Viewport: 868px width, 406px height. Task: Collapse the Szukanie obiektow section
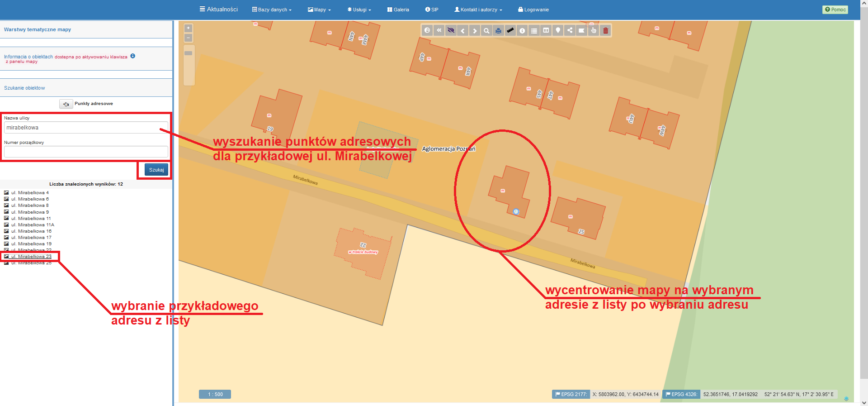[86, 88]
